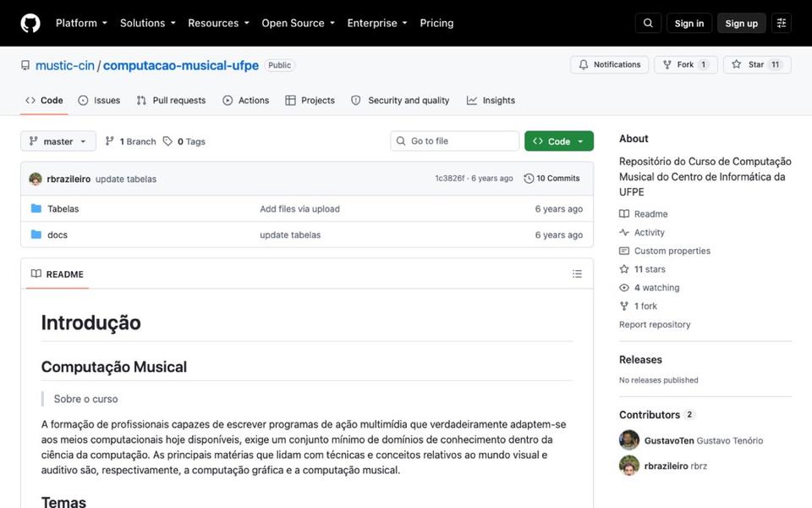Click the 1c3826f commit hash

tap(449, 179)
